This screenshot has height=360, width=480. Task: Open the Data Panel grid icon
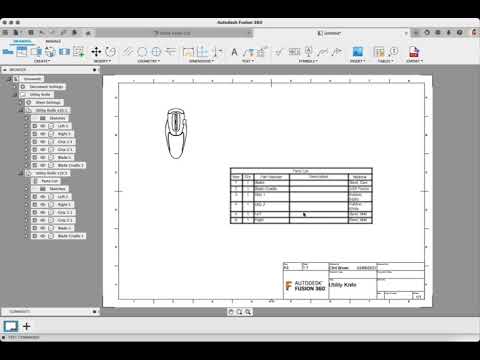coord(5,33)
